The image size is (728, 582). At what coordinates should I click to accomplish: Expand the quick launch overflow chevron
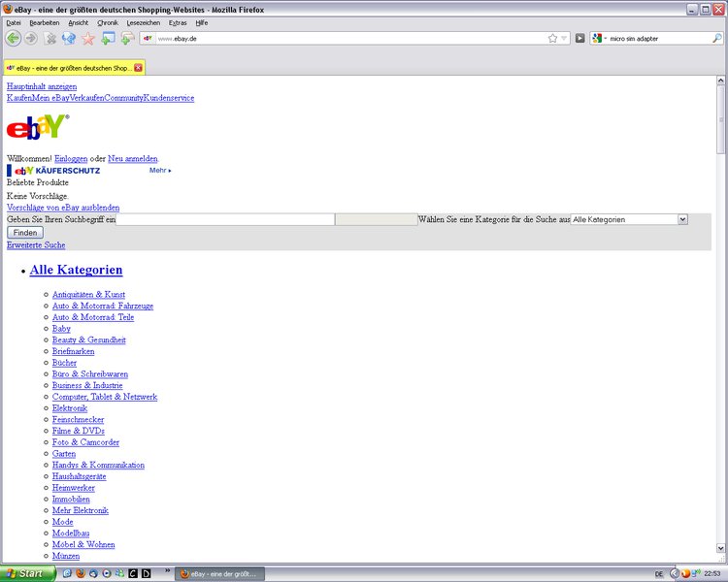pyautogui.click(x=167, y=570)
